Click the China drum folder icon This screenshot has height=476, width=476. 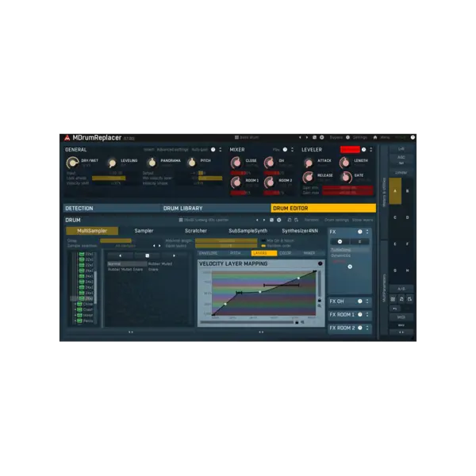click(79, 304)
